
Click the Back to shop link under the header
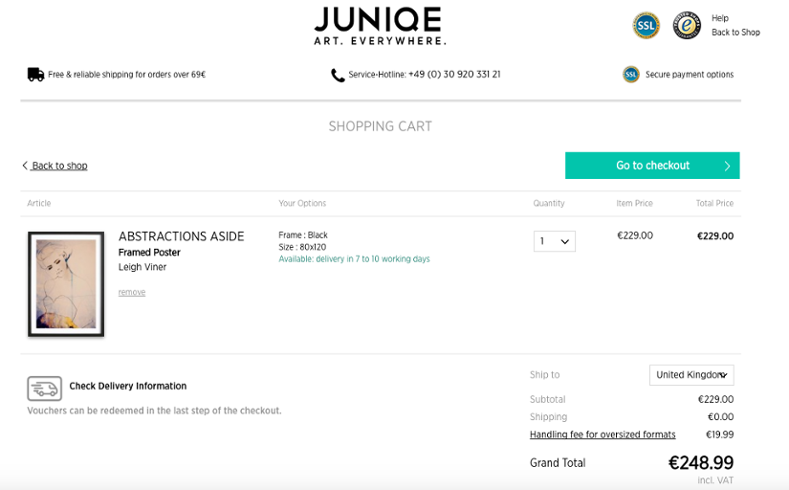[59, 166]
